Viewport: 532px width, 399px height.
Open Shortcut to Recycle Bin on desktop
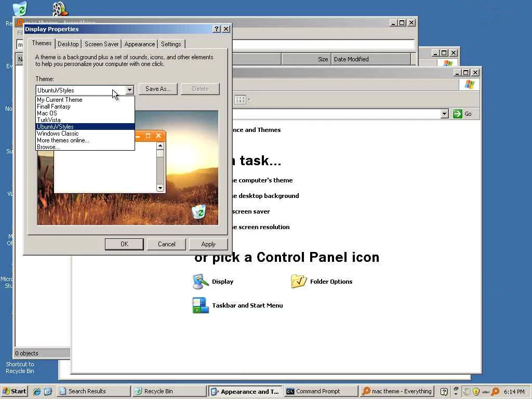tap(20, 367)
